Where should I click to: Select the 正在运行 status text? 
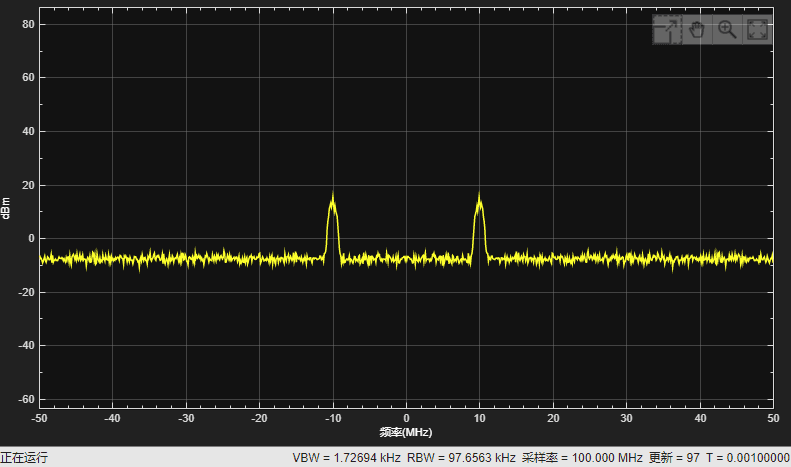24,458
